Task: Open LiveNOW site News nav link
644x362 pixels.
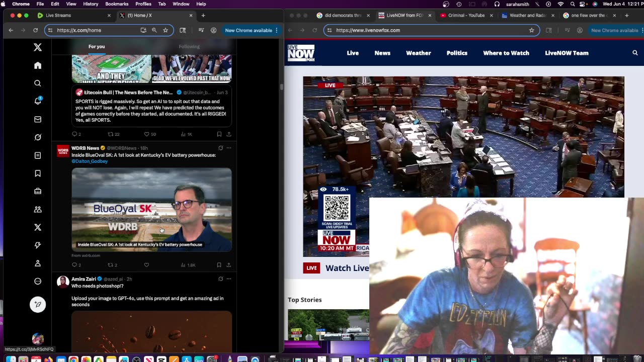Action: tap(382, 53)
